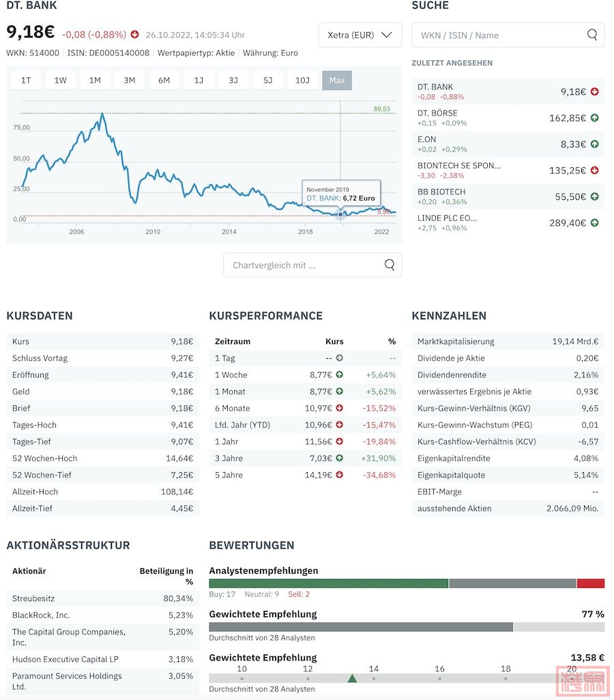The image size is (614, 700).
Task: Click the November 2019 data point on chart
Action: pos(340,215)
